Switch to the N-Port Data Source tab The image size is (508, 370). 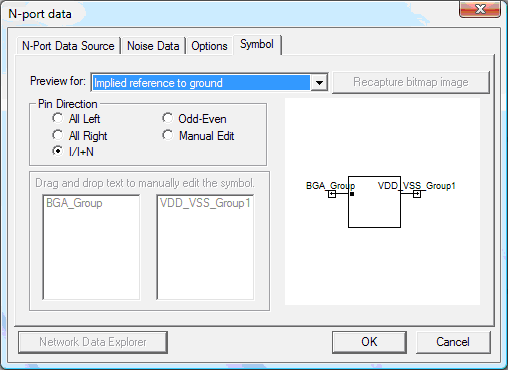click(68, 46)
